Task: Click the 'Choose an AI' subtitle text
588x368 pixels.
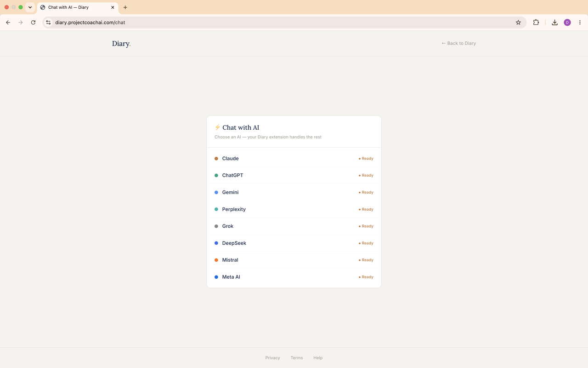Action: point(268,137)
